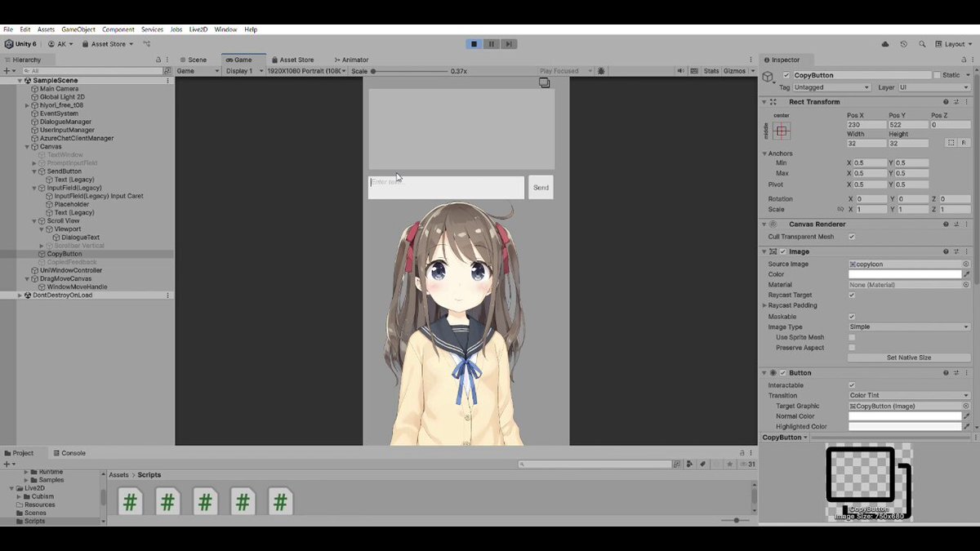
Task: Step forward one frame
Action: (x=508, y=44)
